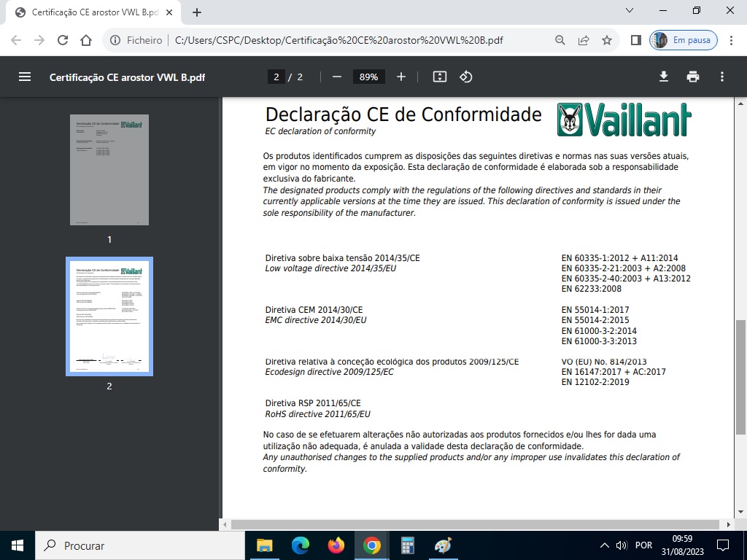Open Firefox from the taskbar
Screen dimensions: 747x560
point(336,545)
